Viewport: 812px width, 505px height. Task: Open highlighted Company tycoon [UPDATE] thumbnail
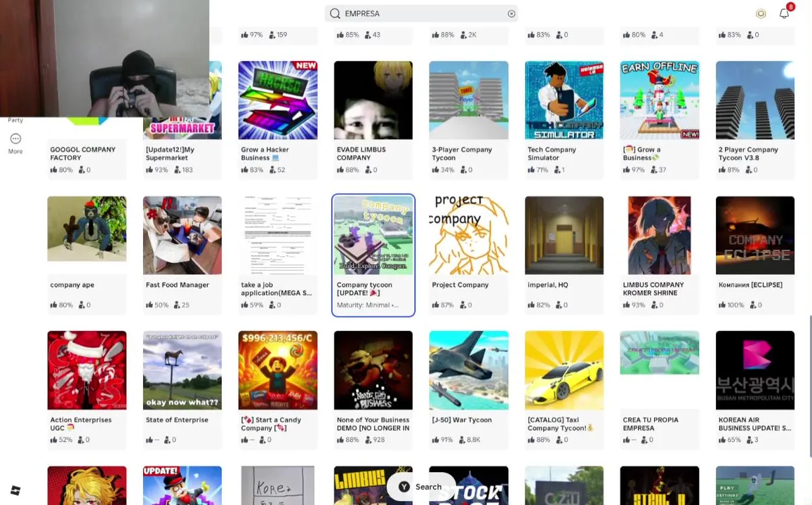(373, 236)
